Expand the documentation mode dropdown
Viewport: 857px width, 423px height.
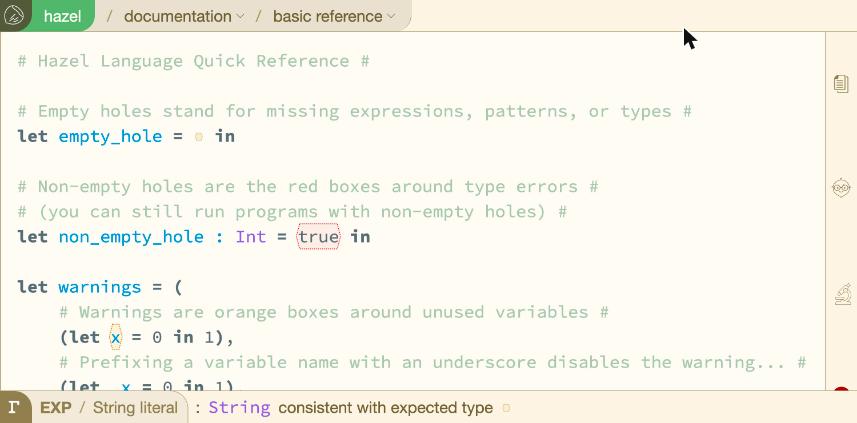pos(184,16)
